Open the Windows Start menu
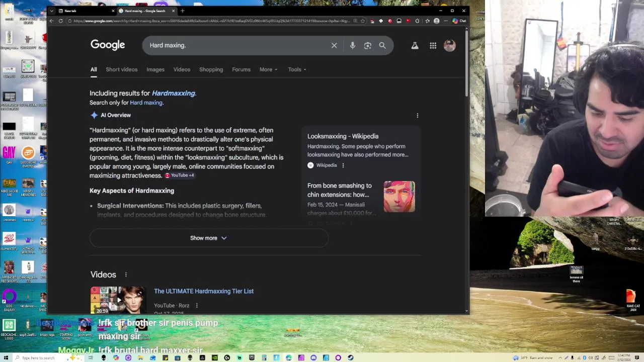 click(x=6, y=357)
